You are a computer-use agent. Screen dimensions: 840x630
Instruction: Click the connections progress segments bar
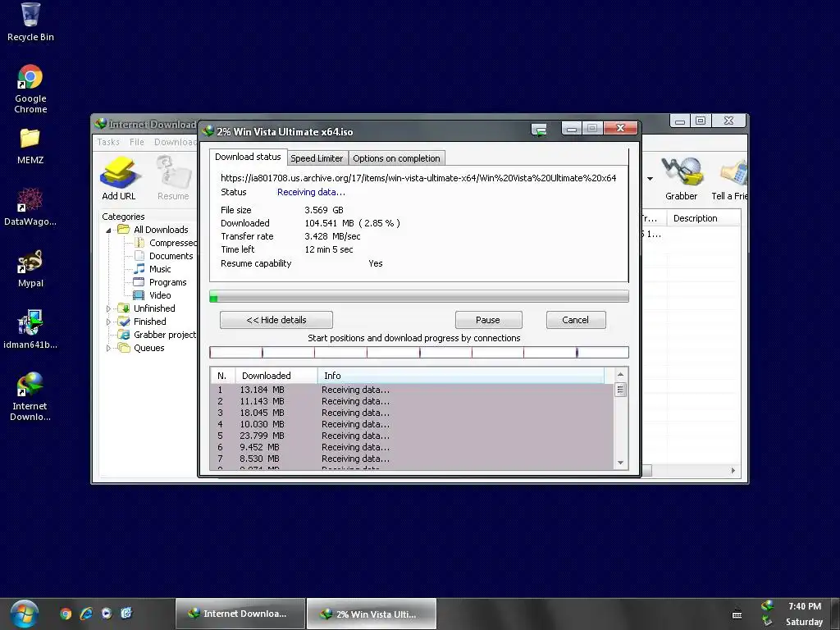point(419,352)
